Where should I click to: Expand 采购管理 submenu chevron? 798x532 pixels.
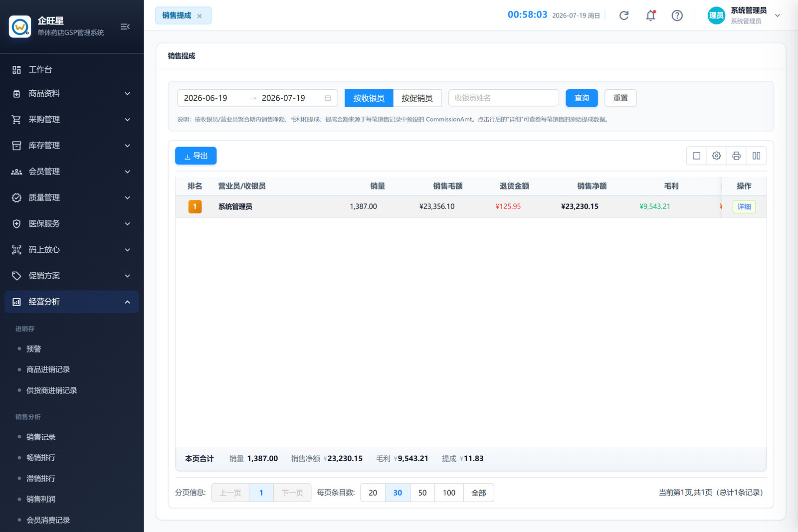pyautogui.click(x=127, y=120)
